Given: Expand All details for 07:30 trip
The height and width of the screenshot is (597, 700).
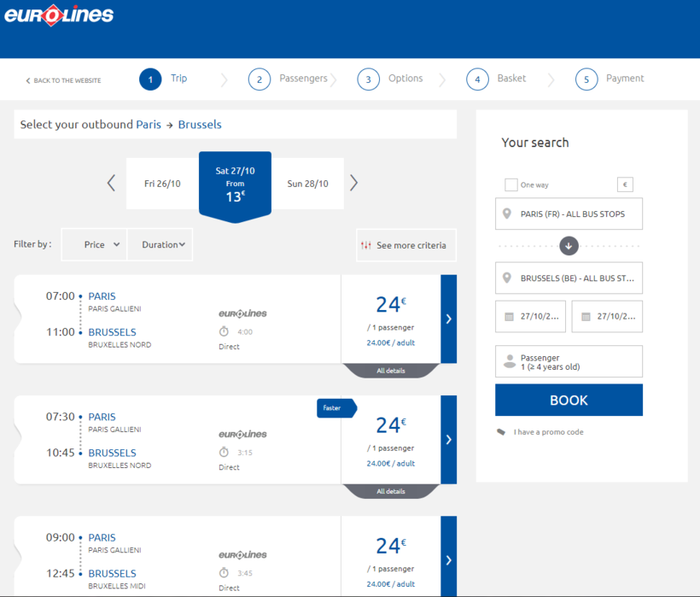Looking at the screenshot, I should point(391,491).
